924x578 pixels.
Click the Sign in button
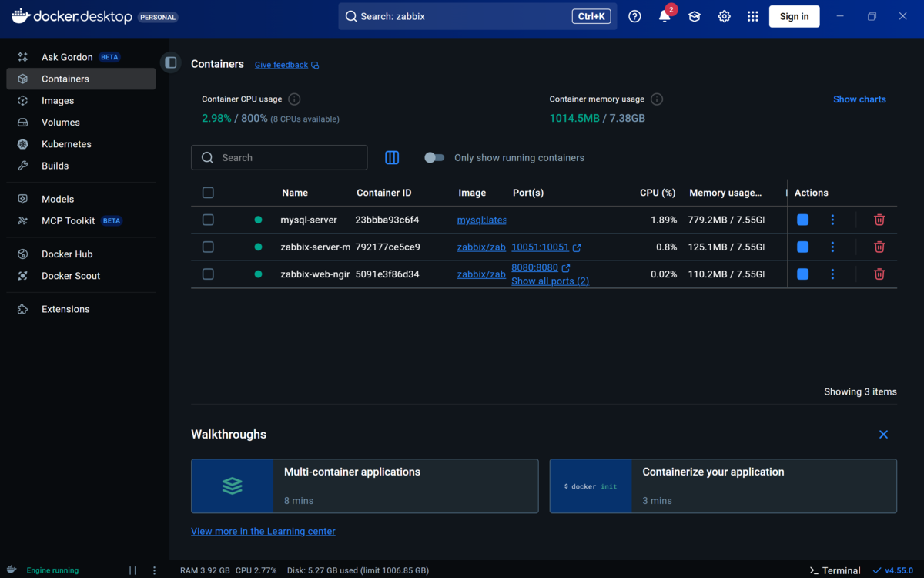point(794,16)
